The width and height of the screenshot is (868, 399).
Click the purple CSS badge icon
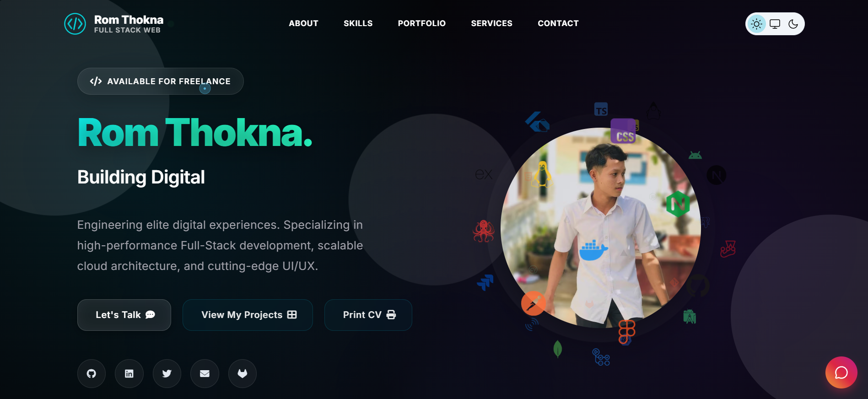pos(623,131)
